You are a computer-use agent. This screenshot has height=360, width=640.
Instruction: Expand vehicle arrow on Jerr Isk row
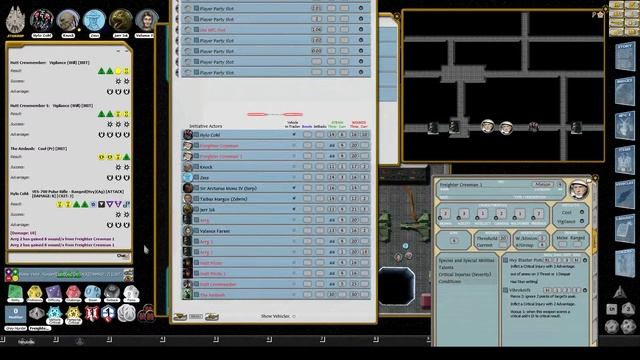(294, 209)
